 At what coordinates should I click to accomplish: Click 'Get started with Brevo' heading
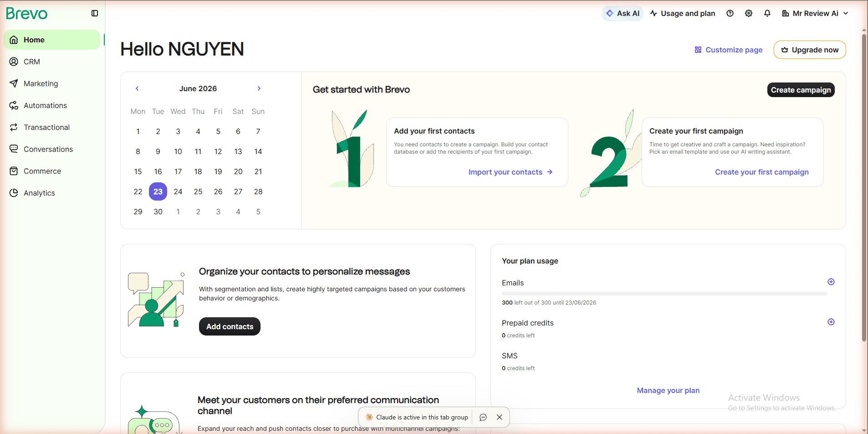361,89
